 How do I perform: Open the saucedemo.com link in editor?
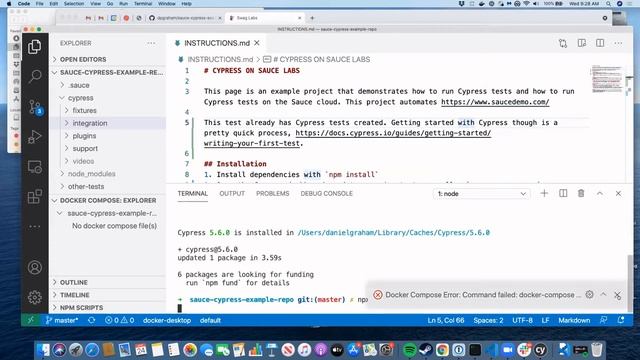(495, 102)
